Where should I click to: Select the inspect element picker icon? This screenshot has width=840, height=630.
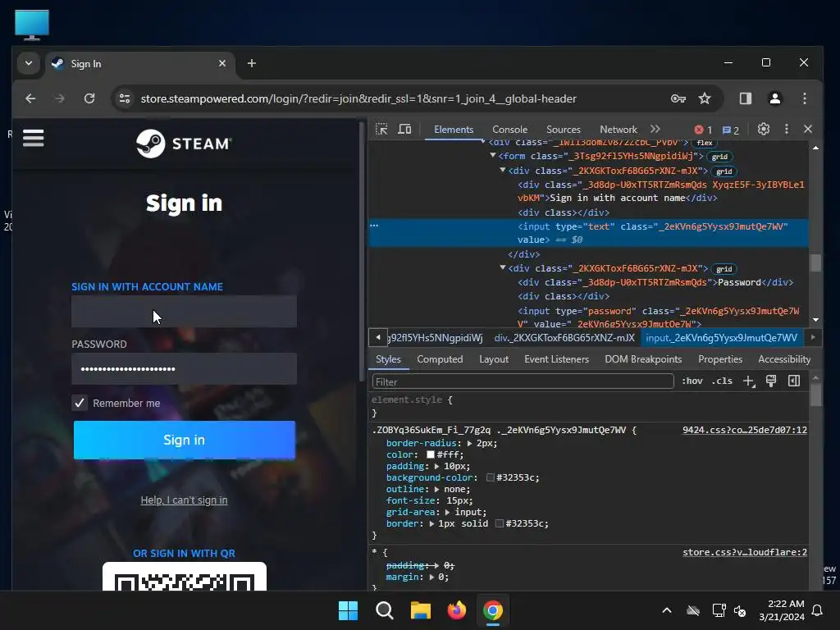pos(381,129)
